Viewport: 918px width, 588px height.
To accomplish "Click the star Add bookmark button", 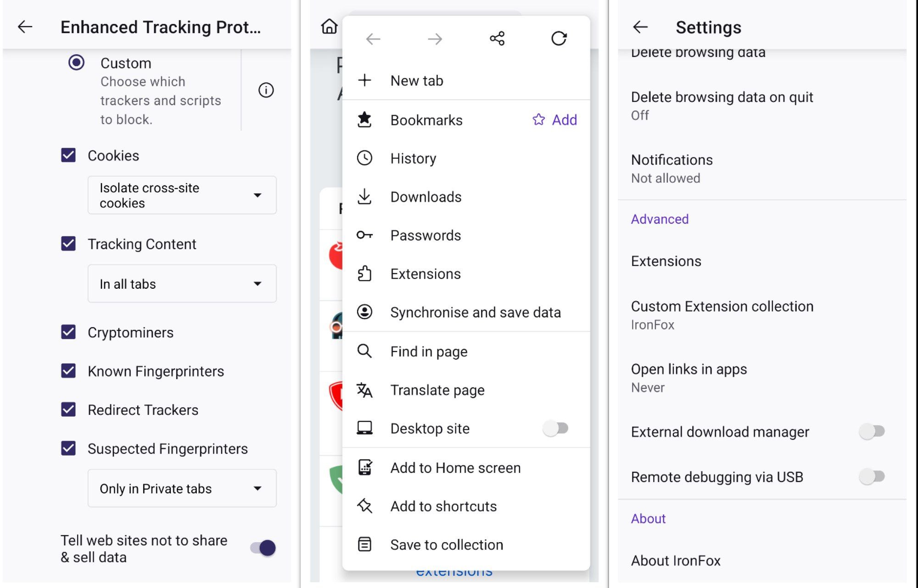I will point(554,120).
